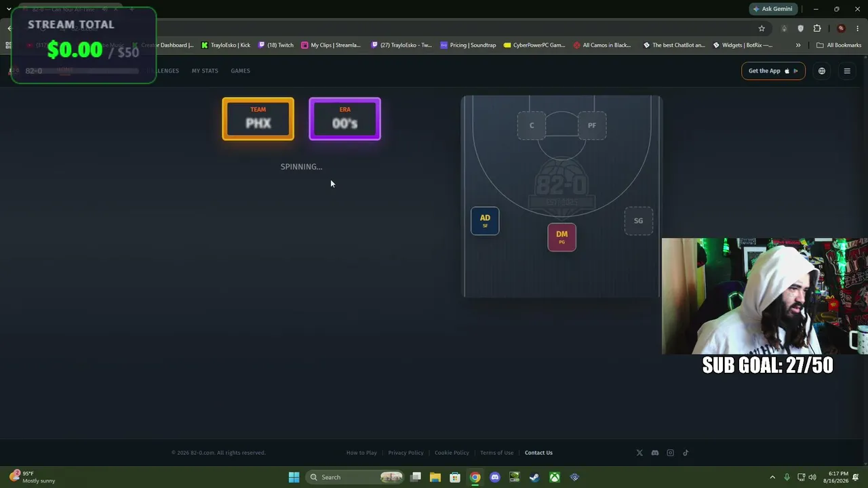Open the TrayloEsko | Kick bookmark

tap(226, 45)
